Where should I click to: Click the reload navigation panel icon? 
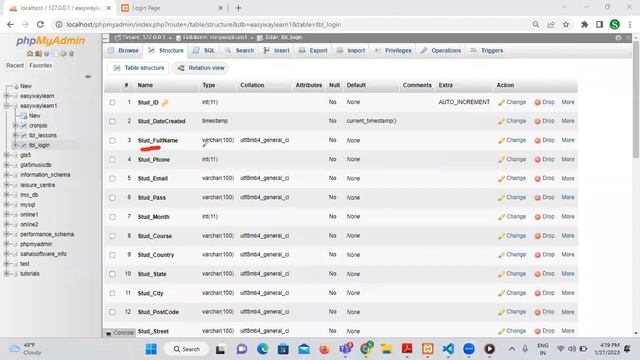(71, 54)
